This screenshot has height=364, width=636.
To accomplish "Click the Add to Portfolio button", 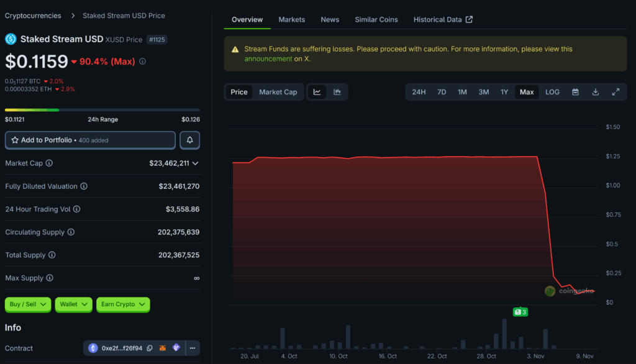I will 90,140.
